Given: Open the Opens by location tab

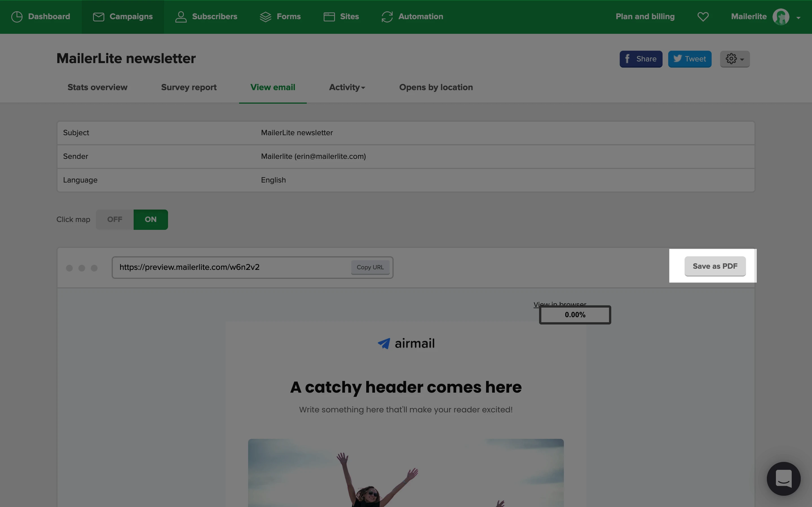Looking at the screenshot, I should pyautogui.click(x=436, y=88).
